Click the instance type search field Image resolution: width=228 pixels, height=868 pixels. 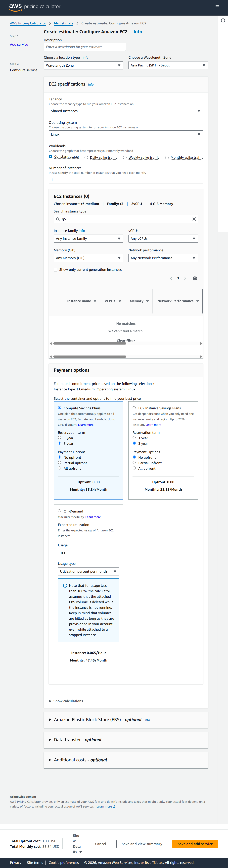pos(126,219)
